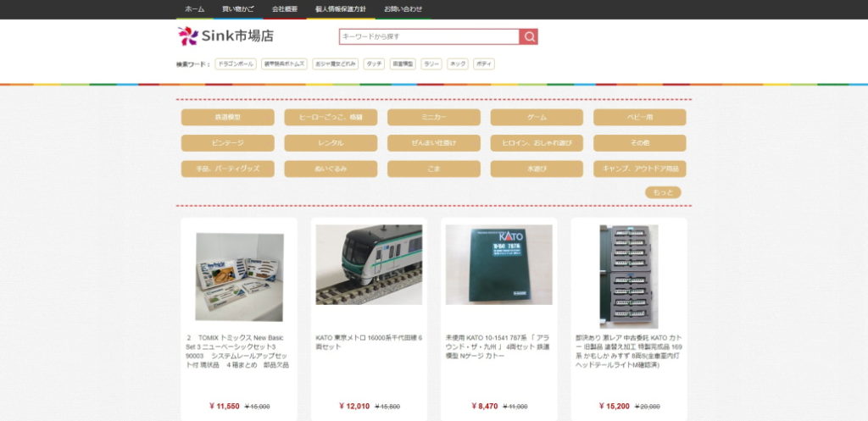The image size is (868, 421).
Task: Choose the 鉄道模型 category button
Action: pyautogui.click(x=227, y=117)
